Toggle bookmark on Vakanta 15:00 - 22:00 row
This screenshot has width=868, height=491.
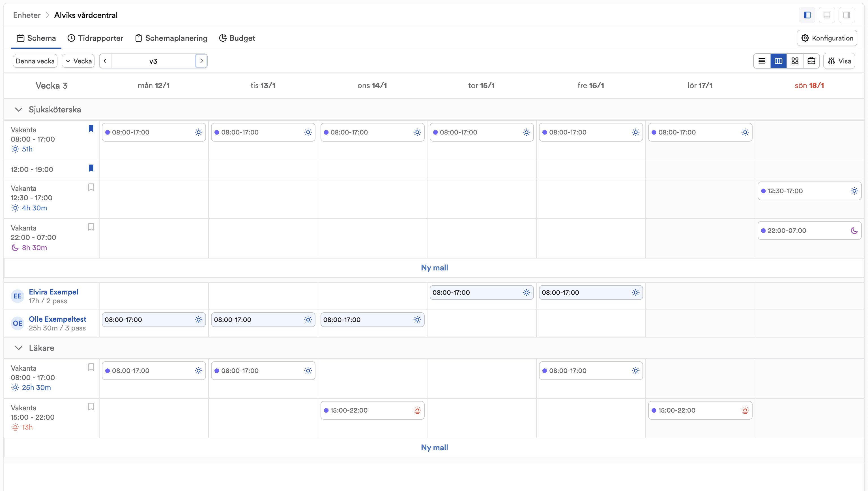(x=91, y=407)
